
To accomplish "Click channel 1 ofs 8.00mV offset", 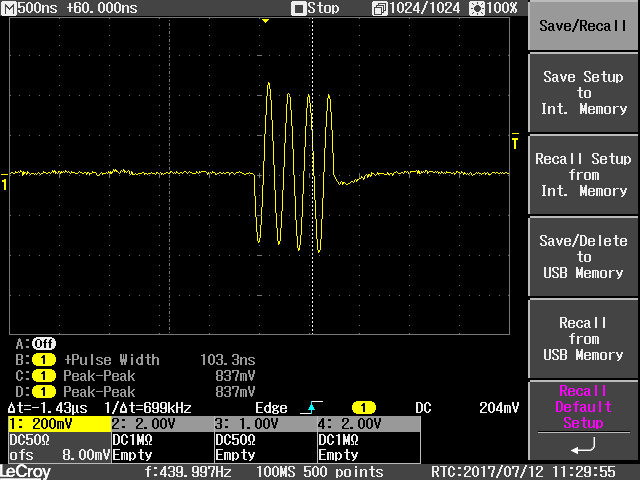I will [60, 455].
